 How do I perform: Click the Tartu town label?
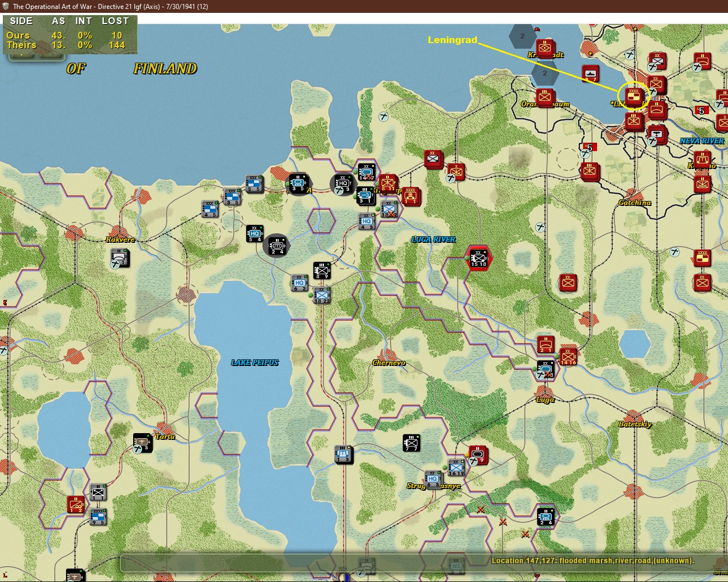point(165,436)
